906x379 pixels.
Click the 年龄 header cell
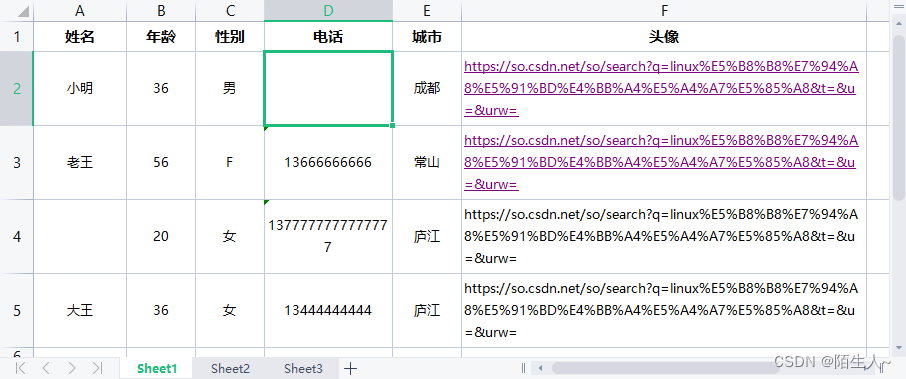(x=161, y=37)
